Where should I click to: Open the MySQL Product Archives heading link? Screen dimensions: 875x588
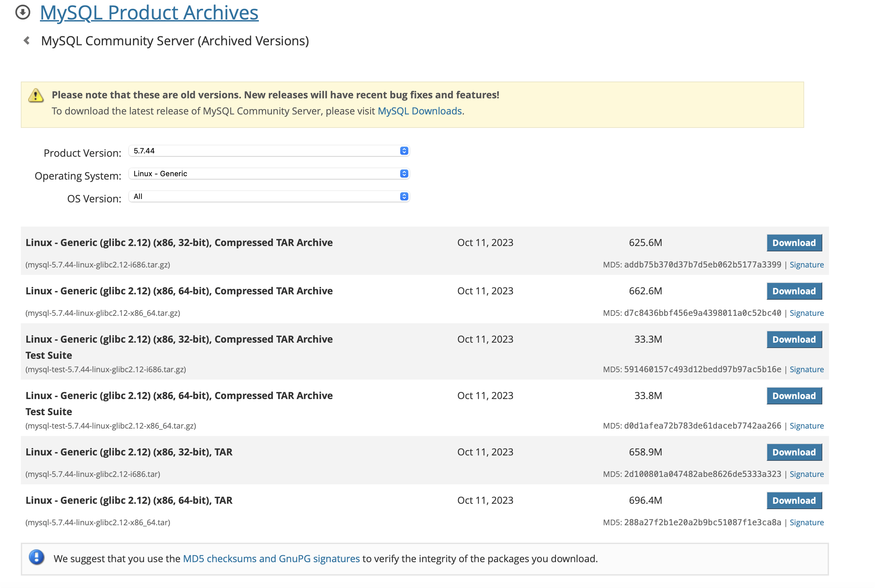point(149,13)
